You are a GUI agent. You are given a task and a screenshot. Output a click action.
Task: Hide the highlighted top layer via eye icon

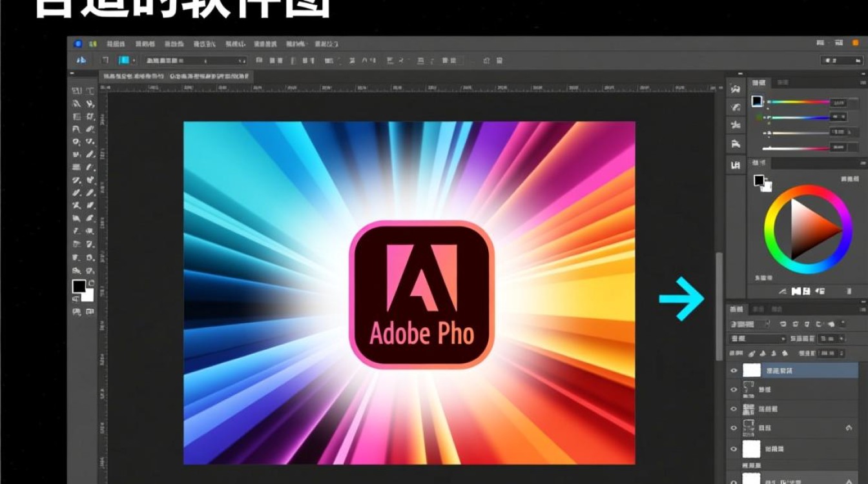734,370
